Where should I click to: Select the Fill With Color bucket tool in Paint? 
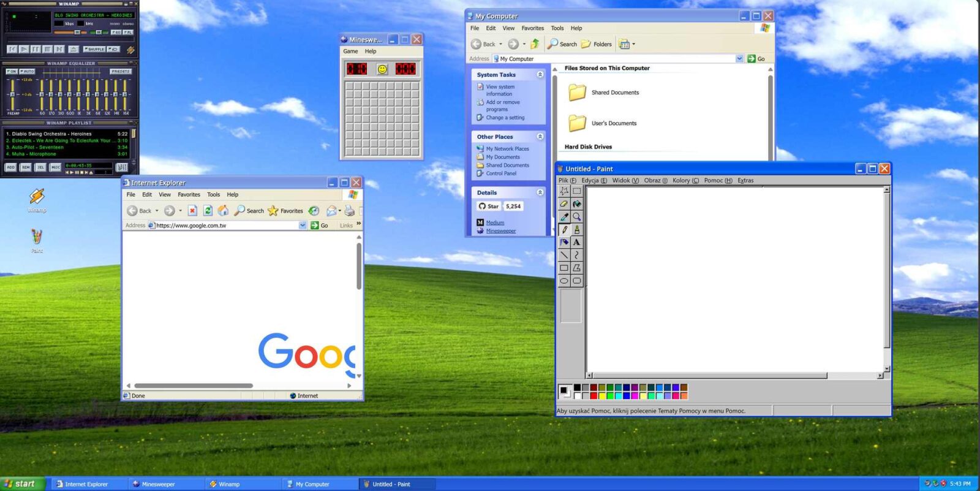pyautogui.click(x=577, y=204)
